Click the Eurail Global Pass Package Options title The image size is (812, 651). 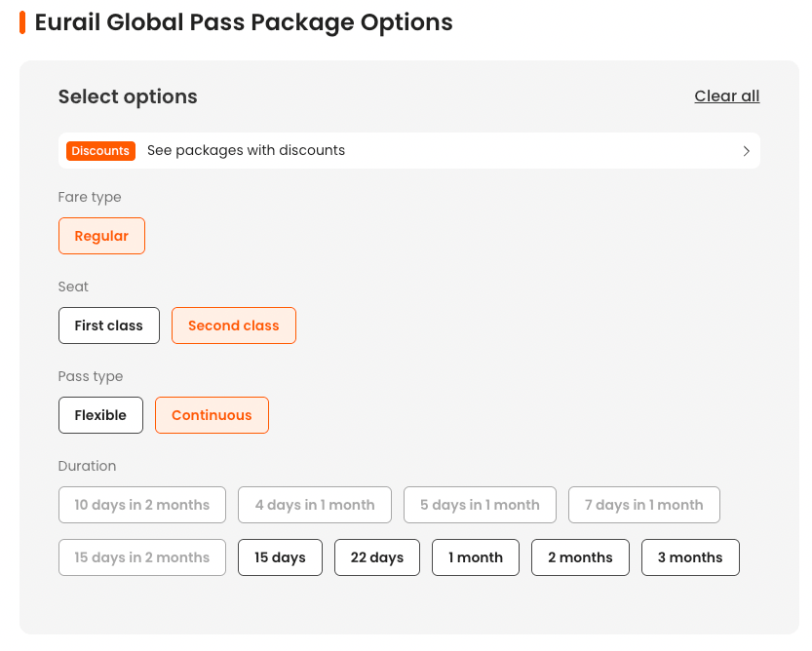244,22
